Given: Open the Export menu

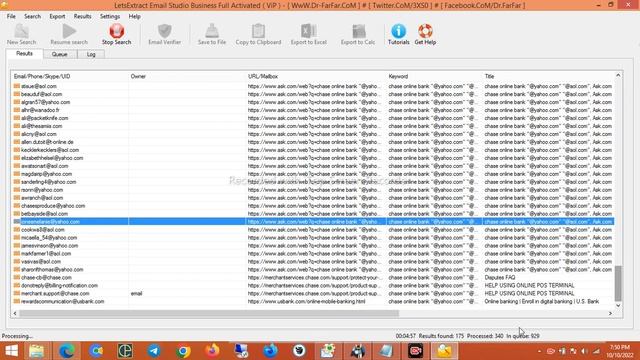Looking at the screenshot, I should [57, 16].
